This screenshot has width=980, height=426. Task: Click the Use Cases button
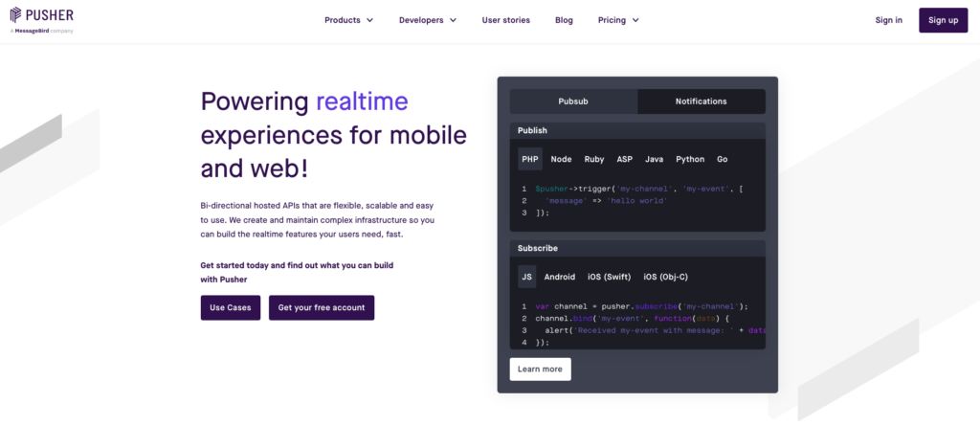pos(231,307)
